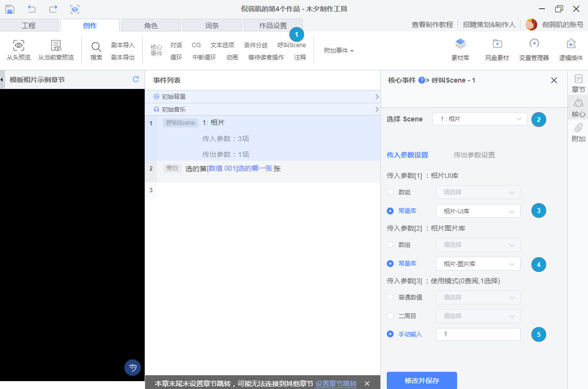Open the 普通数值 请选择 dropdown
Image resolution: width=588 pixels, height=389 pixels.
click(478, 297)
